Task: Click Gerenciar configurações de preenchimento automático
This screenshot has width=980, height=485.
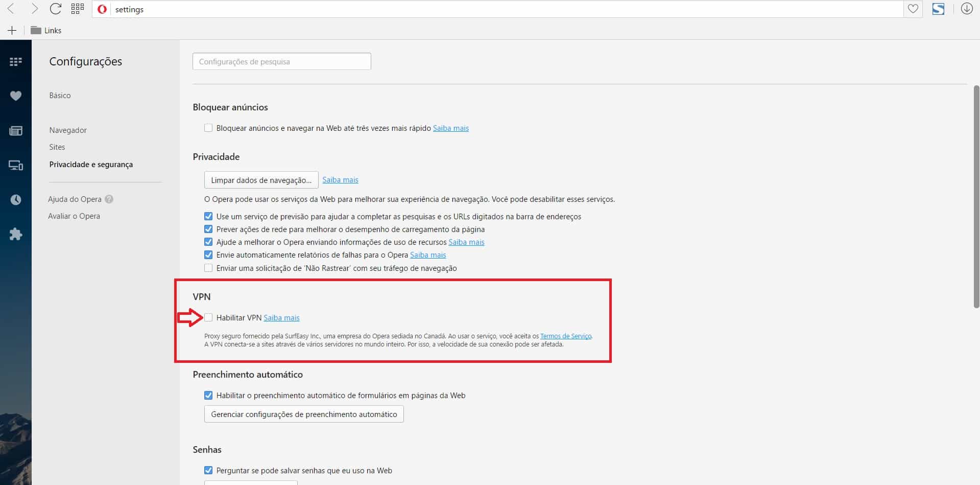Action: click(x=304, y=414)
